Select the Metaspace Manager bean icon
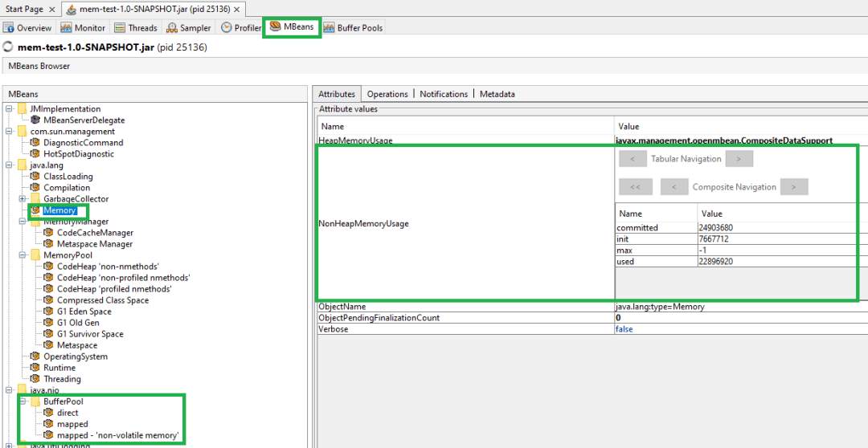 [x=49, y=244]
